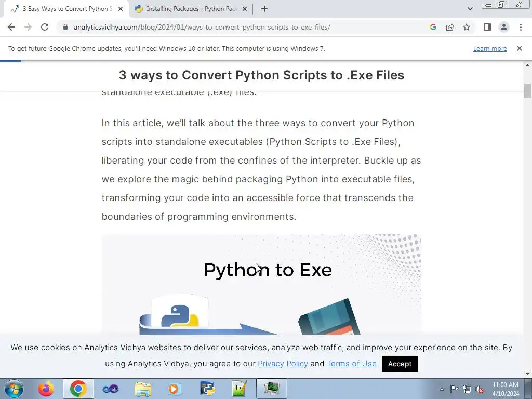The height and width of the screenshot is (399, 532).
Task: Switch to the 'Installing Packages - Python' tab
Action: pos(191,9)
